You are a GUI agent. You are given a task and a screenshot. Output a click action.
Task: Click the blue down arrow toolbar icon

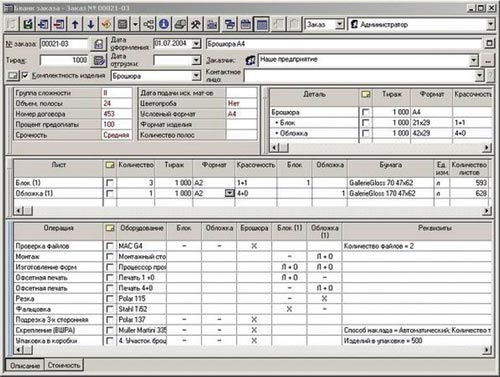pyautogui.click(x=91, y=24)
